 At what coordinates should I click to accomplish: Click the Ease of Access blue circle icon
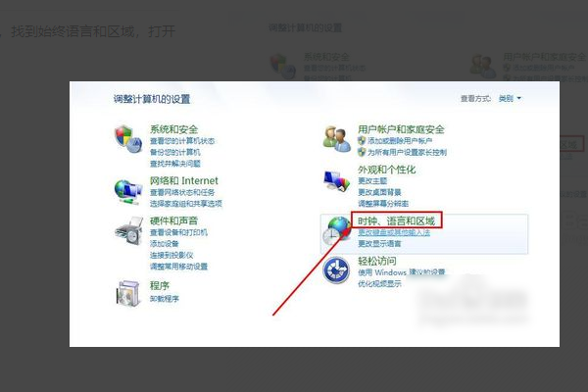pyautogui.click(x=336, y=269)
